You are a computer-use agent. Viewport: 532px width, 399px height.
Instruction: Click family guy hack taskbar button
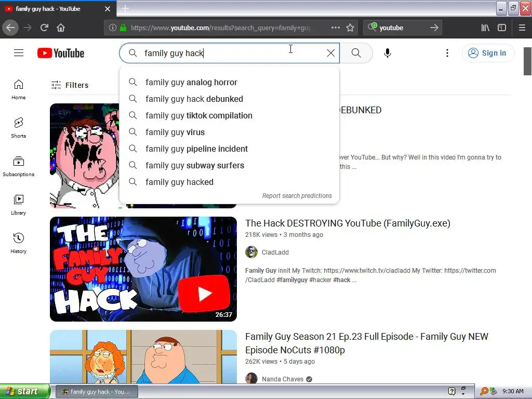click(97, 392)
